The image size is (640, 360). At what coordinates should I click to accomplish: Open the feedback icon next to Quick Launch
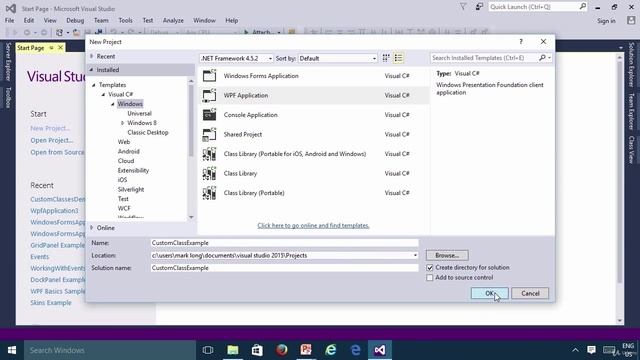pyautogui.click(x=479, y=7)
